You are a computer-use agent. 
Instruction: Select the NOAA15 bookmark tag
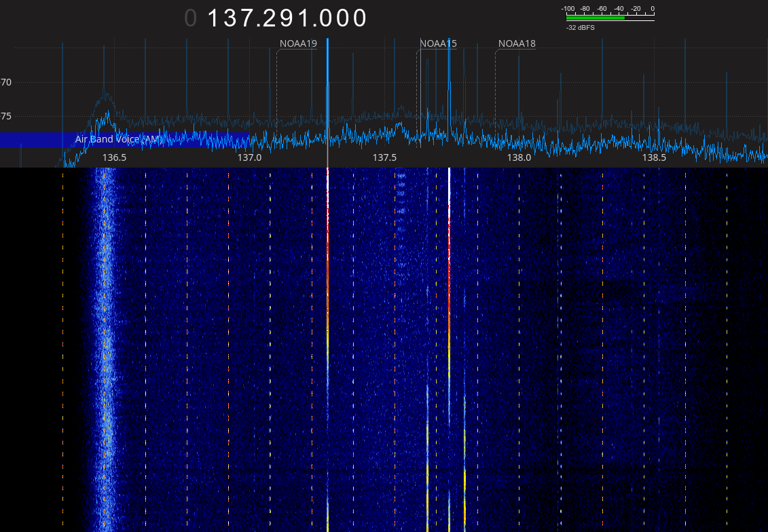coord(438,44)
